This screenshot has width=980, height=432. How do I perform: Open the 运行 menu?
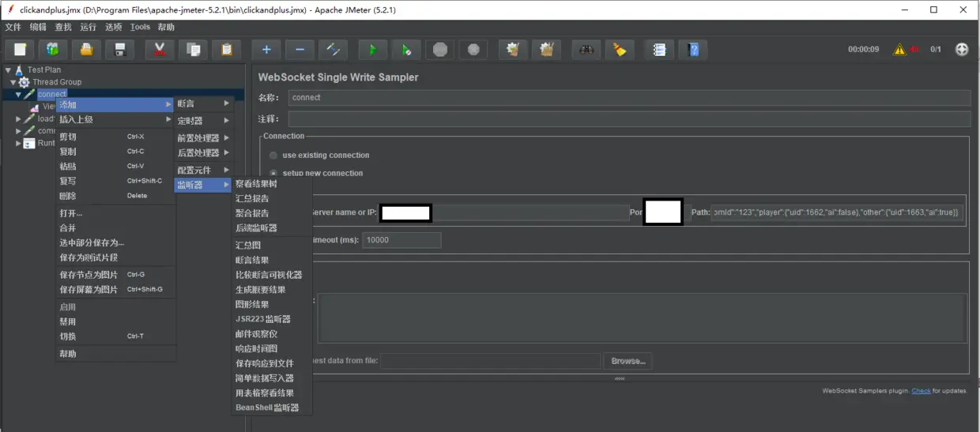[x=89, y=27]
